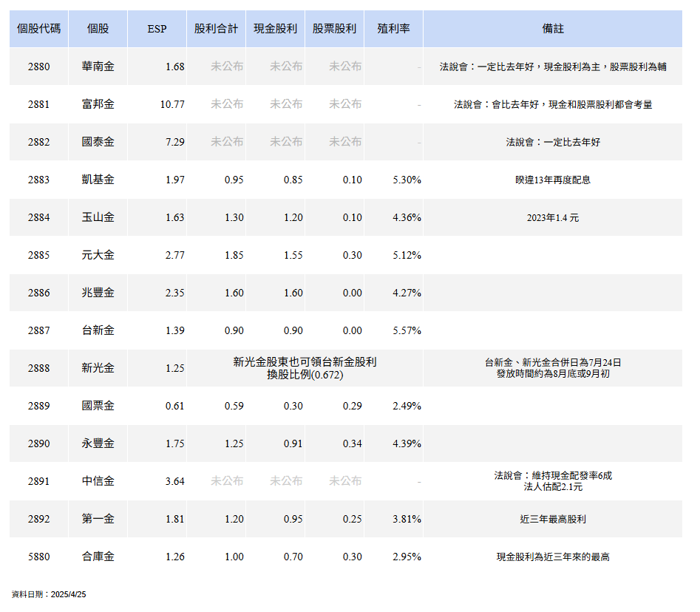The image size is (700, 612).
Task: Select stock code 2889
Action: point(39,407)
